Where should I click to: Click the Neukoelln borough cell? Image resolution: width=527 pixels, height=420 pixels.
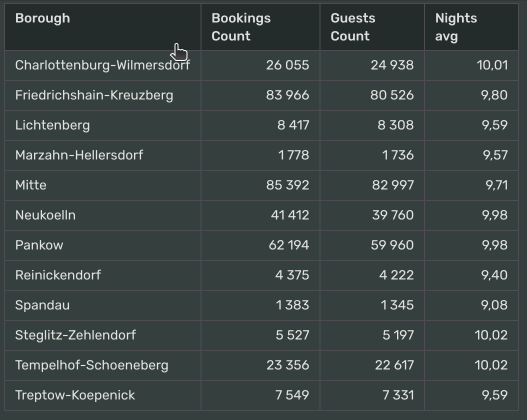102,215
